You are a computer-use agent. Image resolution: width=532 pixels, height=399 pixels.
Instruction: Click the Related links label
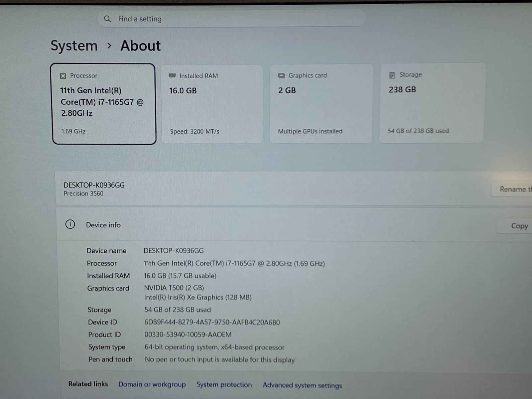(88, 384)
